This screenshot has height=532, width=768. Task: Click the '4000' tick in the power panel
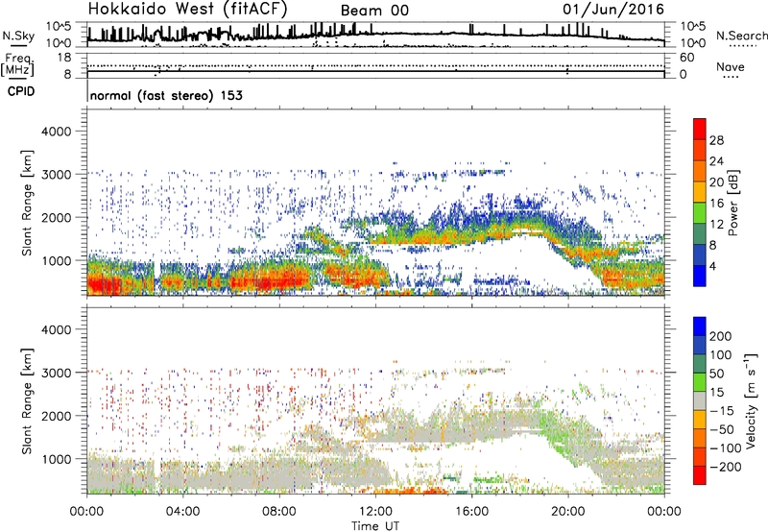(57, 132)
